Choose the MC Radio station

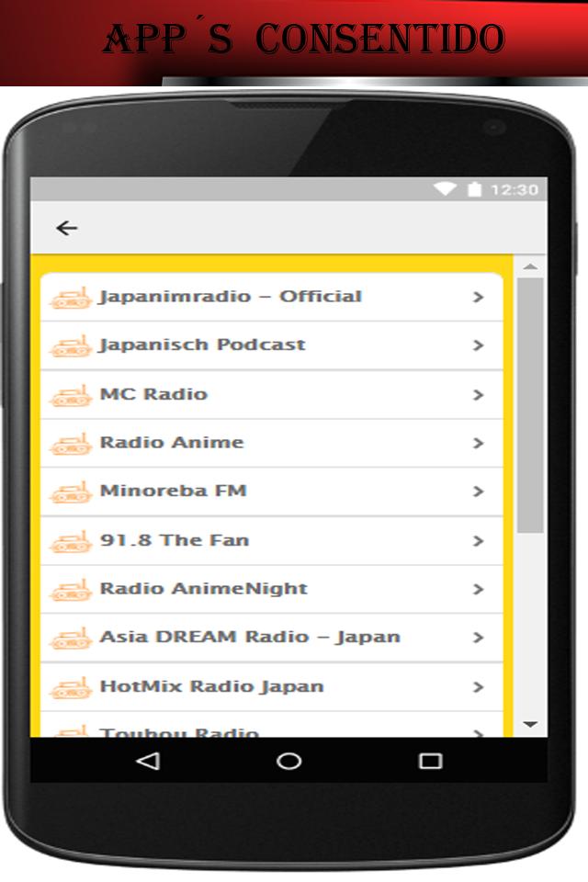coord(272,394)
